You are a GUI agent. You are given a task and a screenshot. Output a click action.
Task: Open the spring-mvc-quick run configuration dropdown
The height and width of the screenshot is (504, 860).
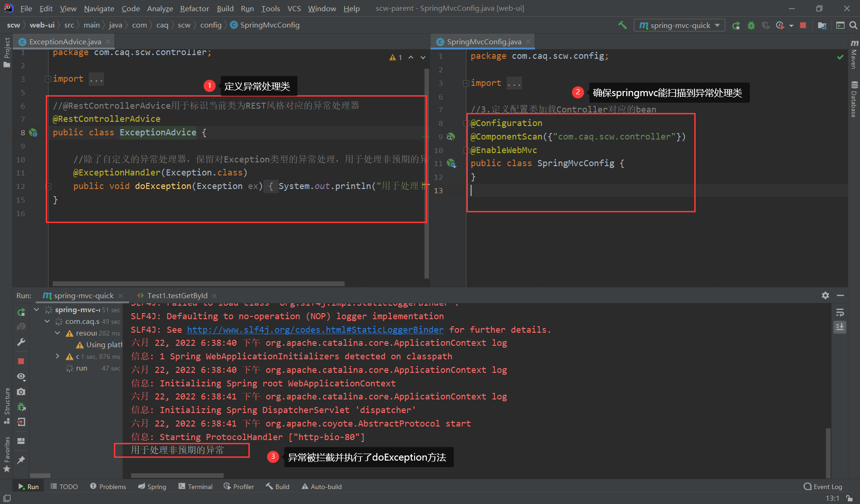click(x=679, y=25)
